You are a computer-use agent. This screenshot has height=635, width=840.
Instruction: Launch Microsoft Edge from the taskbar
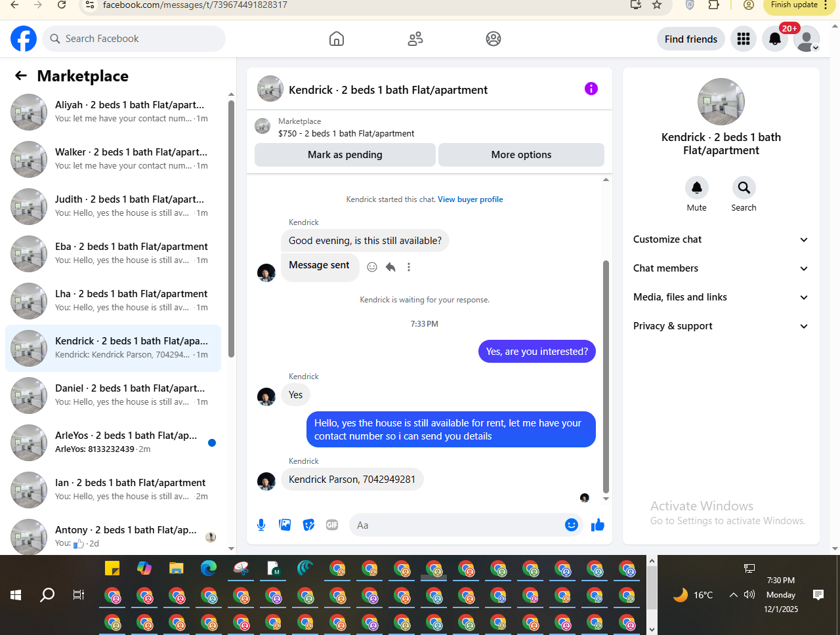click(208, 568)
